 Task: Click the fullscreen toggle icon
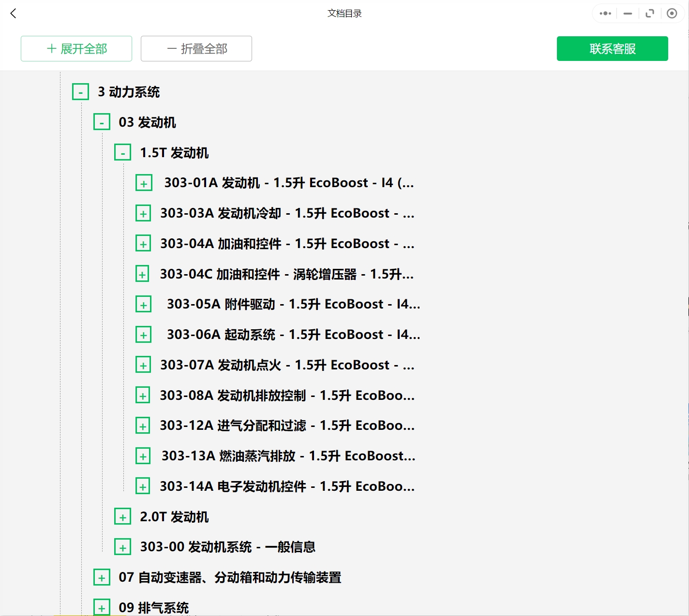pos(649,14)
